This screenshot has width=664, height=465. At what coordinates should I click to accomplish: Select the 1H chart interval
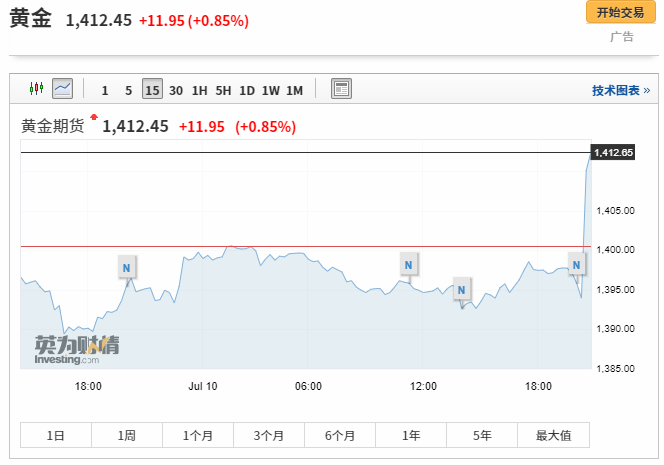click(199, 90)
